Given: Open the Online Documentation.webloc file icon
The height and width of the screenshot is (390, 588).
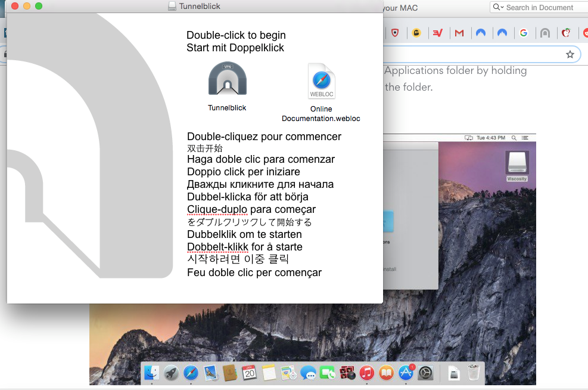Looking at the screenshot, I should click(321, 81).
